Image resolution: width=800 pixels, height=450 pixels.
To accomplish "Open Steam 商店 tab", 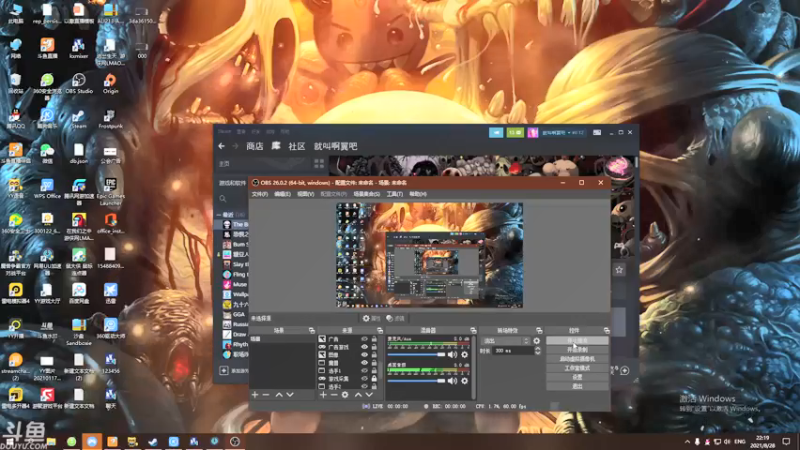I will 255,146.
